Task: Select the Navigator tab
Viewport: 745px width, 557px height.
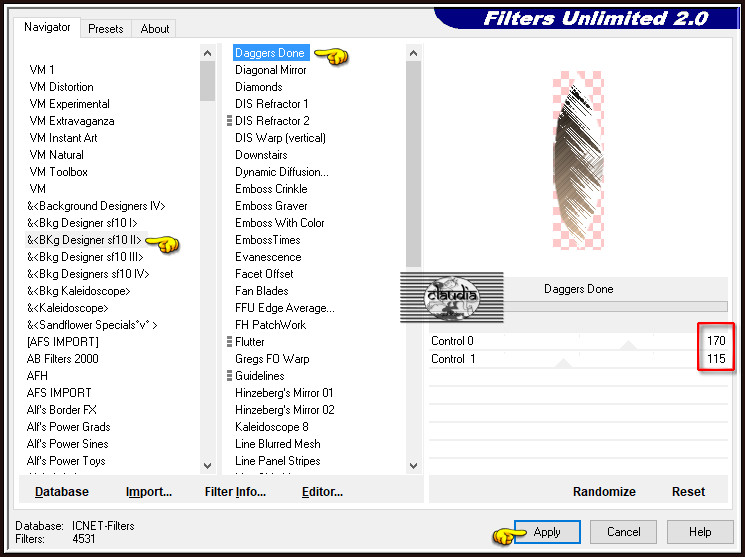Action: click(x=47, y=27)
